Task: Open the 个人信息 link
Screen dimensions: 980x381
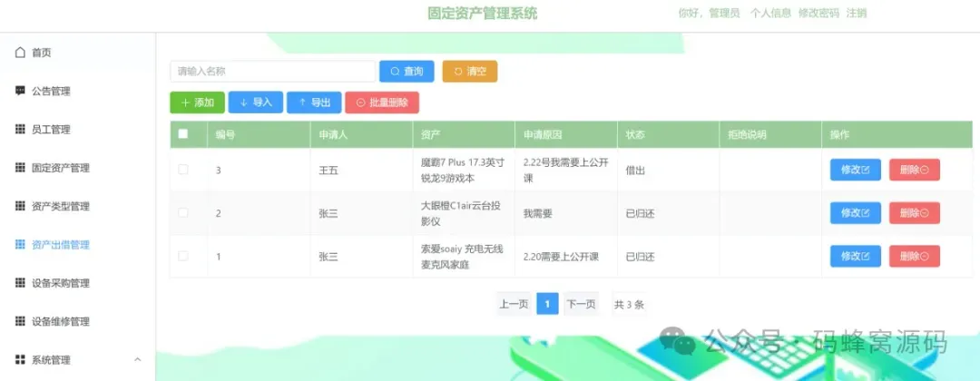Action: (770, 13)
